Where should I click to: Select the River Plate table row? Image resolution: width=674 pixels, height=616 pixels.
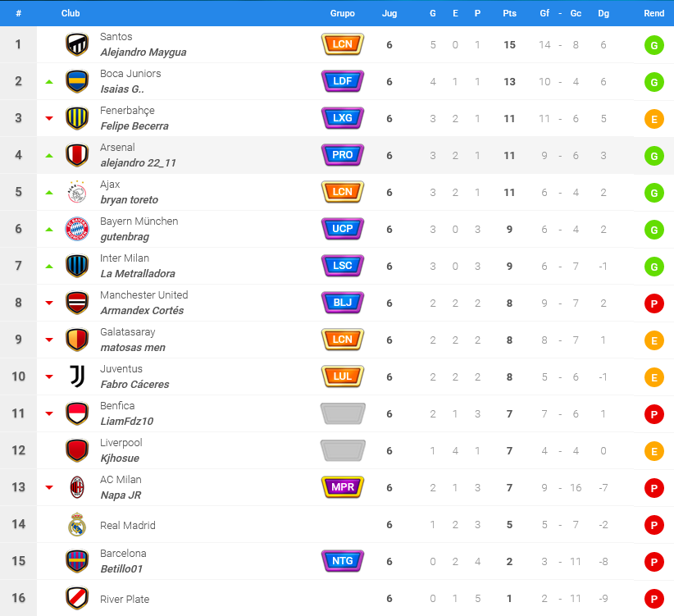point(337,598)
